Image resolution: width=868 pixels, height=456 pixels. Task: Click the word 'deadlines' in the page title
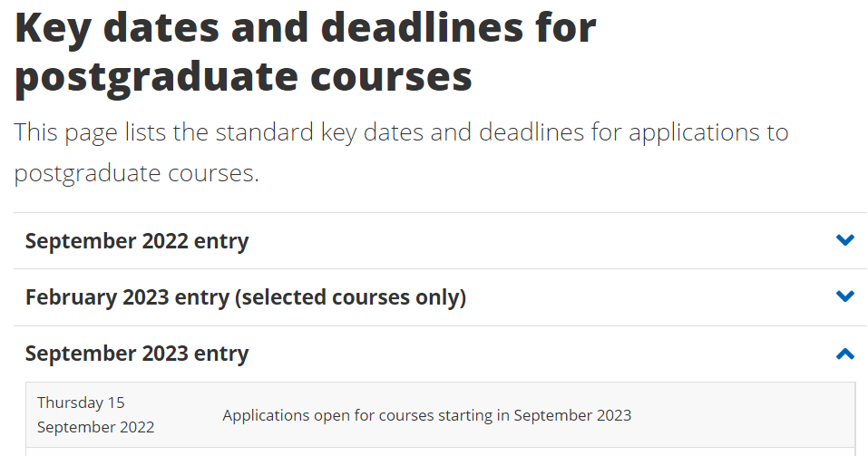point(422,27)
